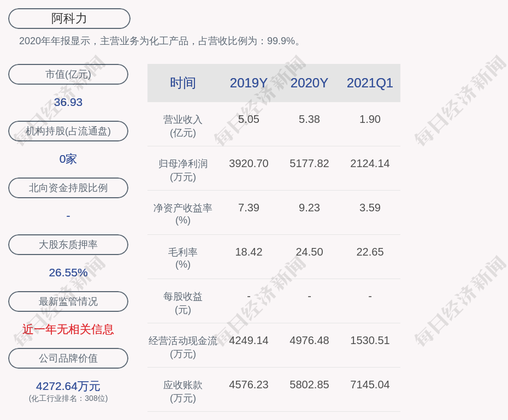508x420 pixels.
Task: Open the 最新监管情况 label
Action: tap(68, 301)
